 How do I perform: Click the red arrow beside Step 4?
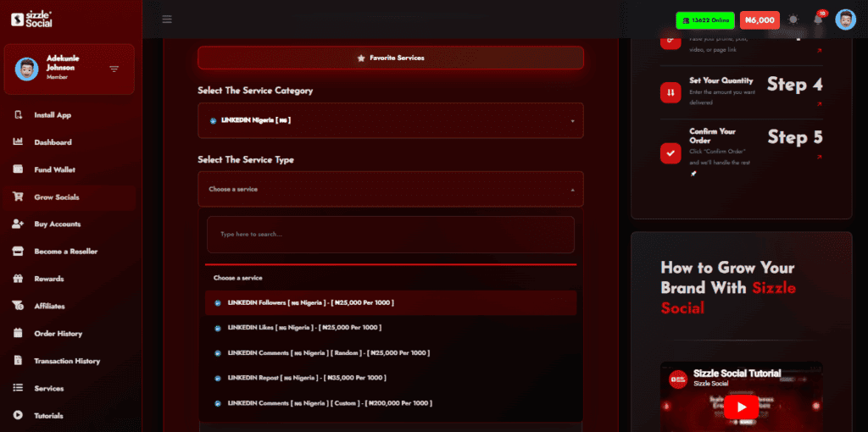[x=820, y=104]
